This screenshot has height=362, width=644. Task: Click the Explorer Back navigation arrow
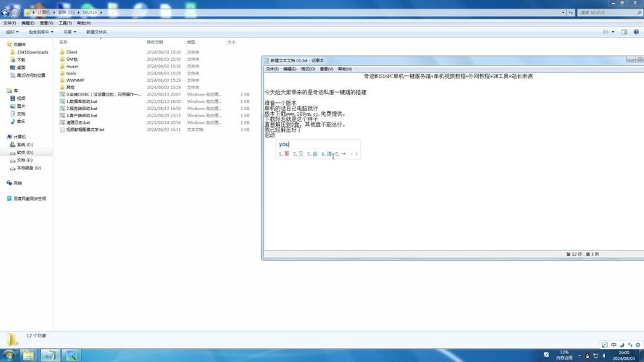5,12
